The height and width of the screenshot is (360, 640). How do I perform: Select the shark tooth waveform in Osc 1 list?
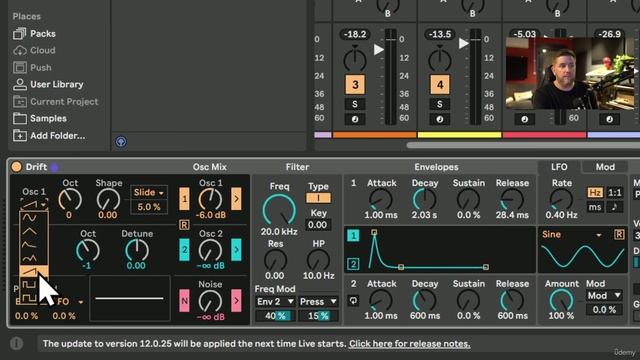coord(29,245)
